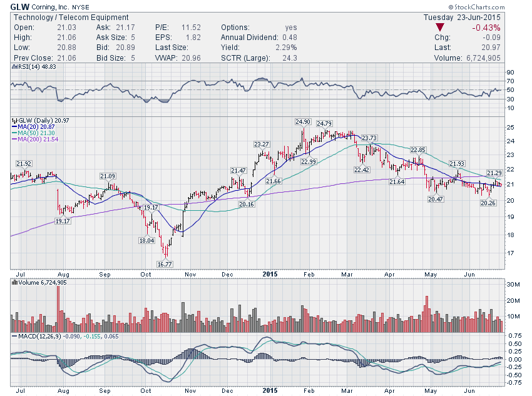Select the RSI(14) 48.83 indicator label
532x396 pixels.
pyautogui.click(x=35, y=67)
